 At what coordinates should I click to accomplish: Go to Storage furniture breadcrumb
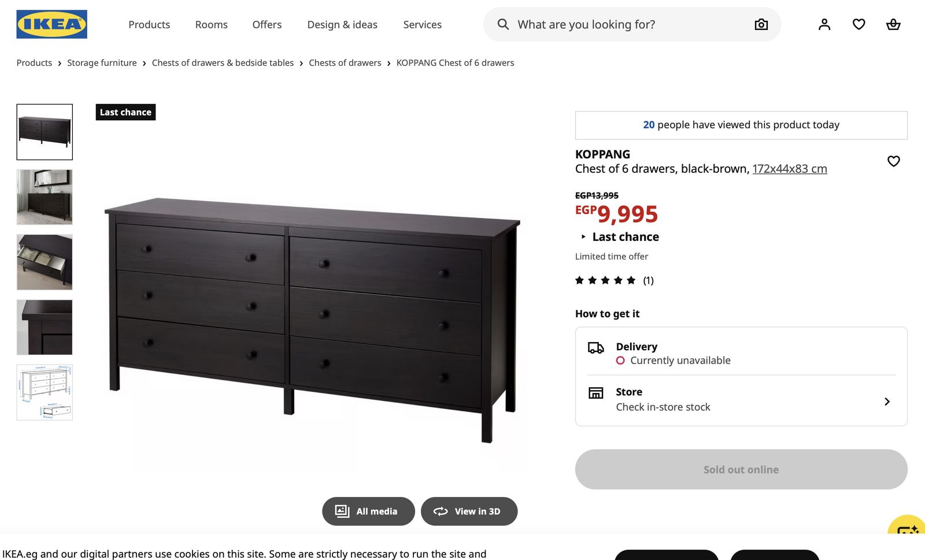[x=102, y=63]
